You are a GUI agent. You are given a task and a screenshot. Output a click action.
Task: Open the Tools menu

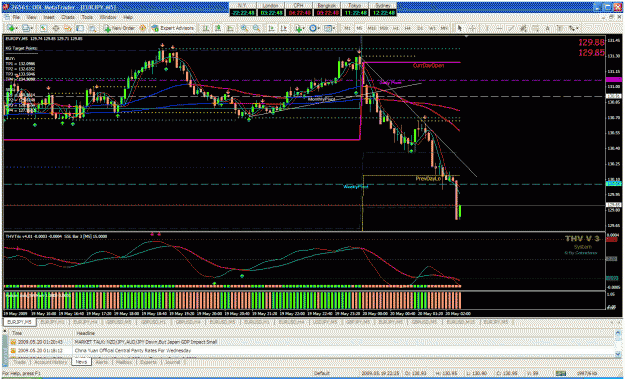pyautogui.click(x=87, y=18)
